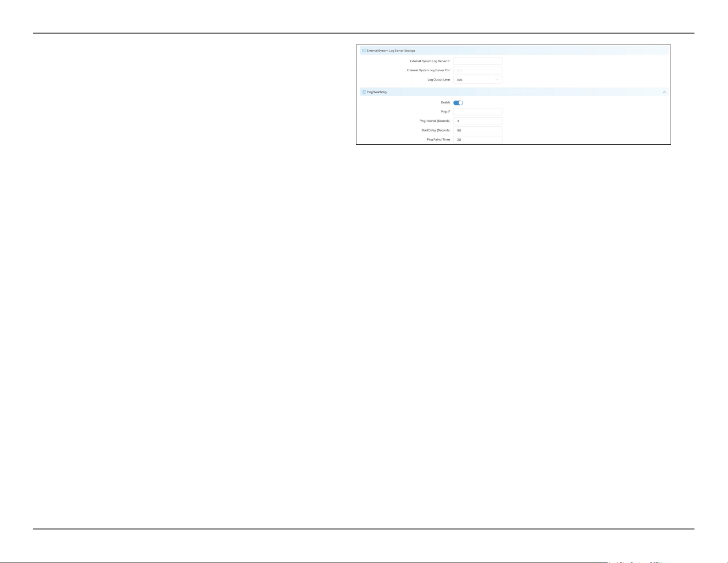Click the Start Delay (Seconds) field
Image resolution: width=728 pixels, height=563 pixels.
(x=478, y=130)
